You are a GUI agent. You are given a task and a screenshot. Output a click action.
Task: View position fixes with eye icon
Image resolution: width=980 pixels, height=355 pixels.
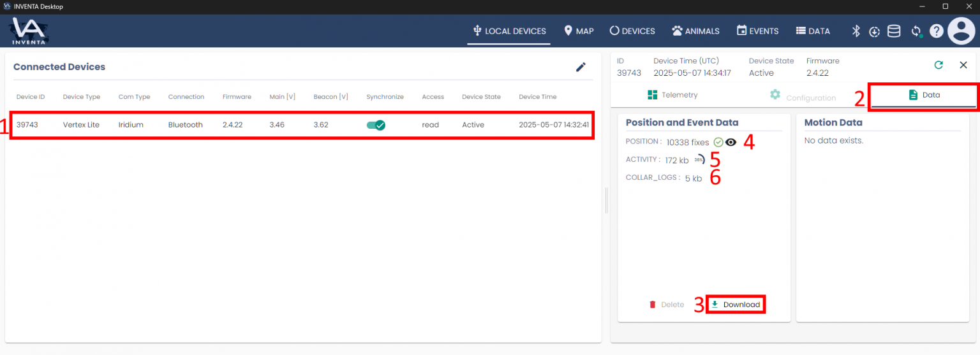click(731, 143)
